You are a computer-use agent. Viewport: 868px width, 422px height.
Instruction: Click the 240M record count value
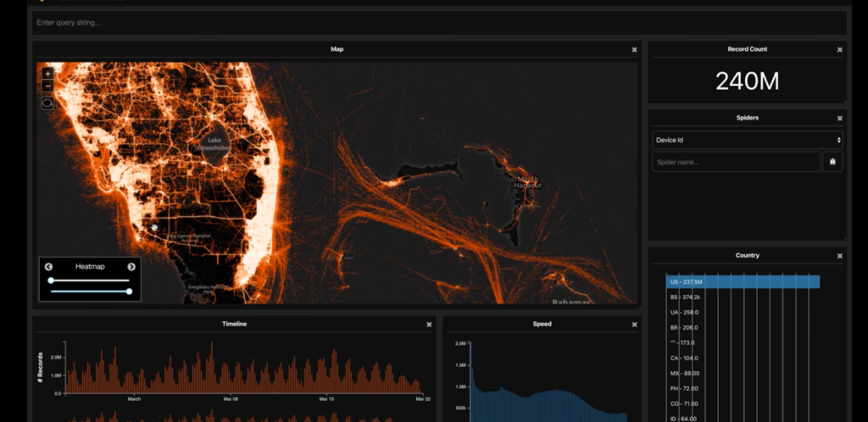(x=748, y=81)
